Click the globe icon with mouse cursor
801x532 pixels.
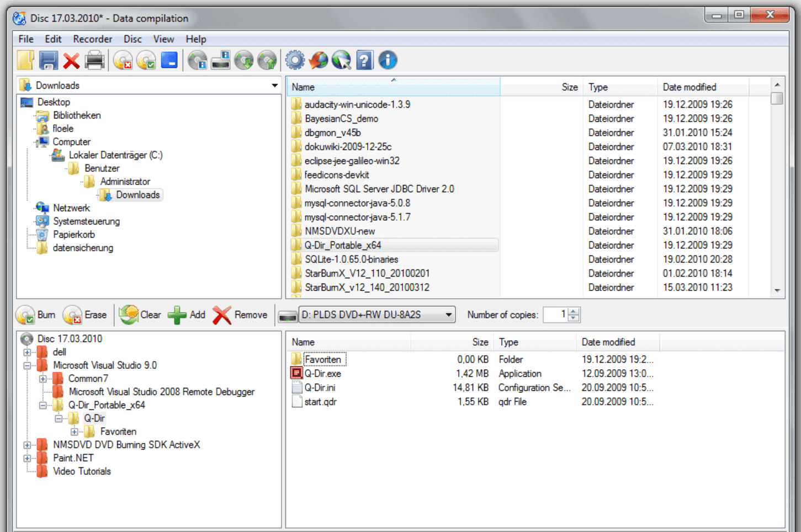(342, 60)
